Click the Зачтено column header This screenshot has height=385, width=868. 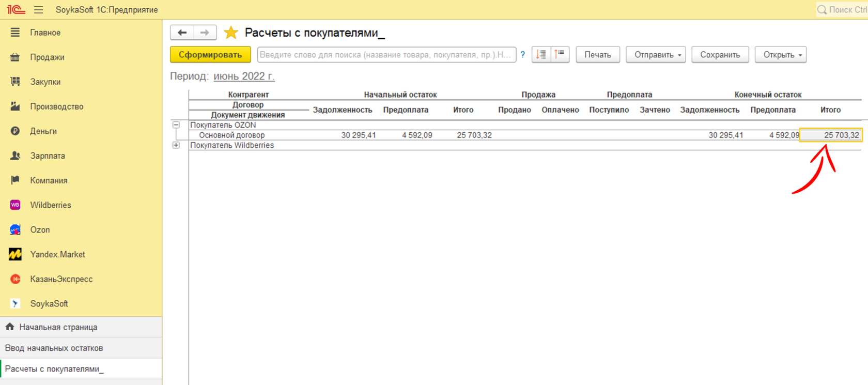655,110
